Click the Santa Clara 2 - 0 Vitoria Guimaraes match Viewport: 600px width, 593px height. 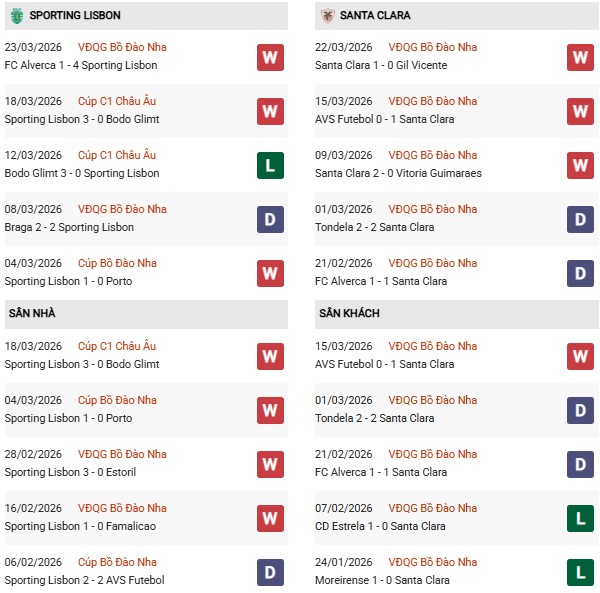(x=397, y=173)
